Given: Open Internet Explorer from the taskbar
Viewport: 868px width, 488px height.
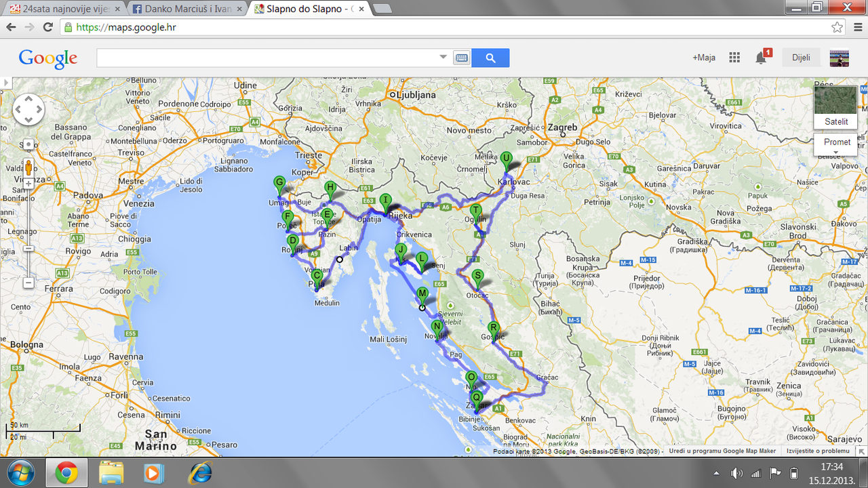Looking at the screenshot, I should (x=201, y=472).
